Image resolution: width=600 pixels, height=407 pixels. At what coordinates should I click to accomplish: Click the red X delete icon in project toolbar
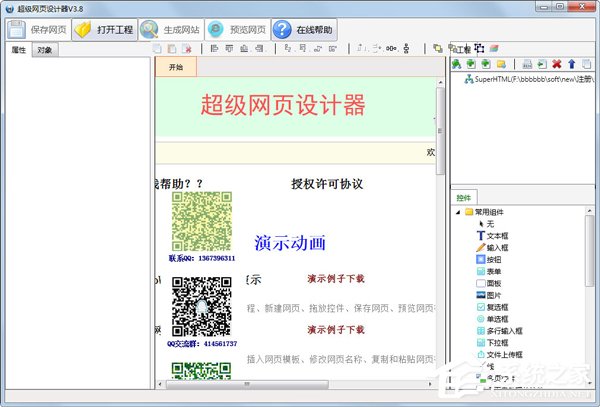click(556, 63)
